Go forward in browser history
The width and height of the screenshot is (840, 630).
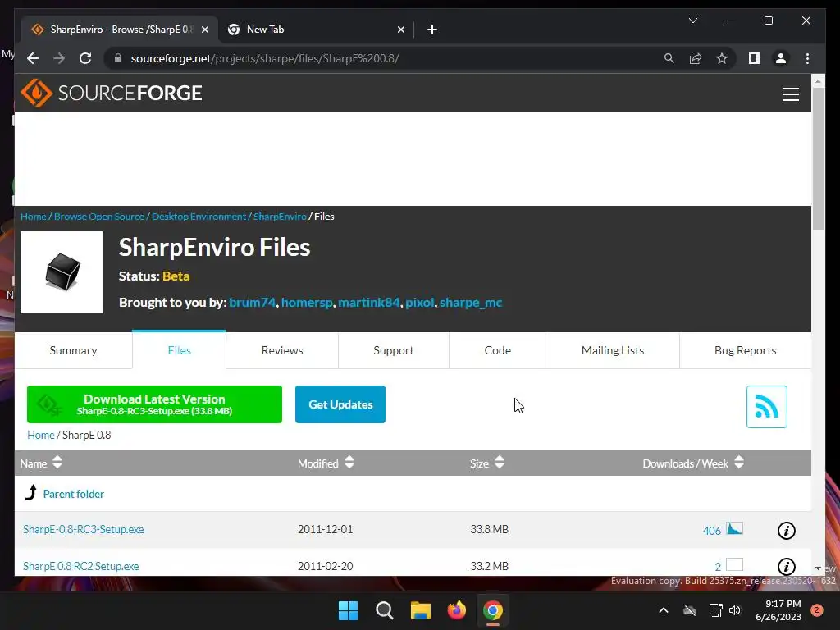(x=59, y=58)
